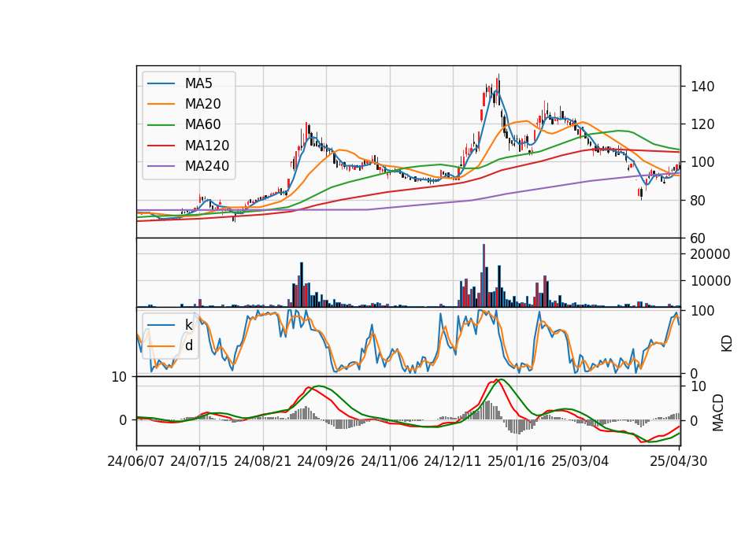The image size is (756, 543).
Task: Click the 25/04/30 date axis label
Action: tap(678, 461)
